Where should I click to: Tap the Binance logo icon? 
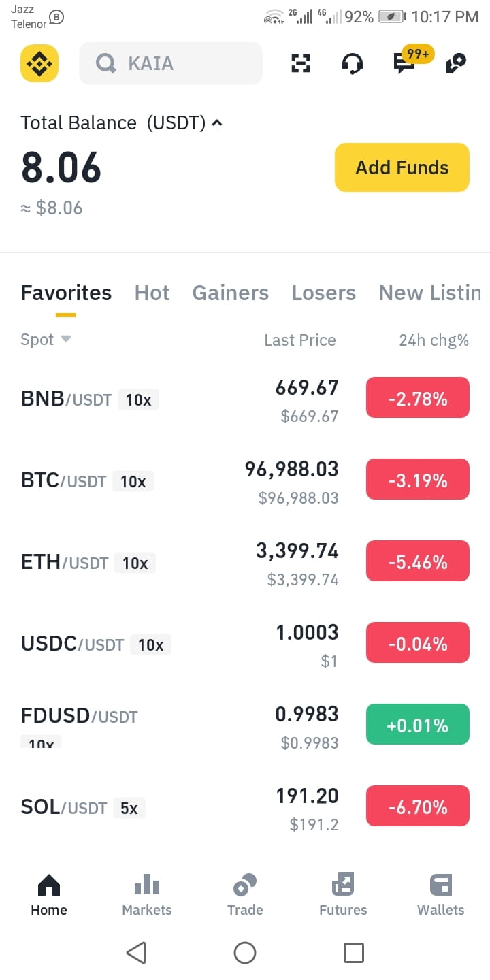point(39,63)
